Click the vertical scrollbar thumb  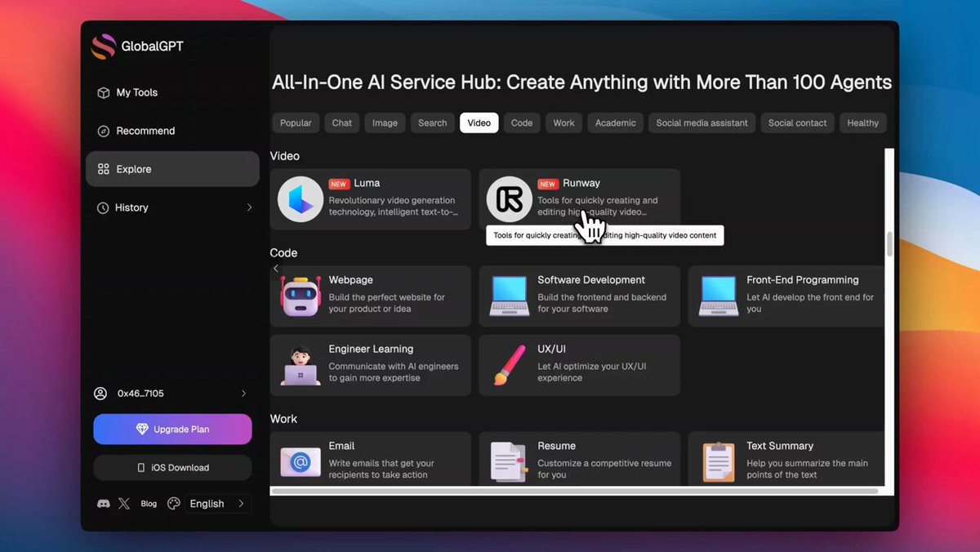click(889, 244)
